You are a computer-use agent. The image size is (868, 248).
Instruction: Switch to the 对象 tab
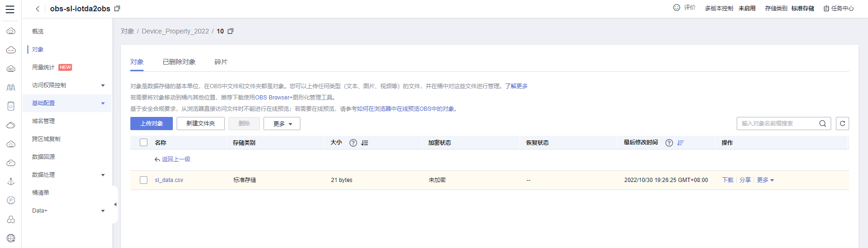(x=137, y=62)
